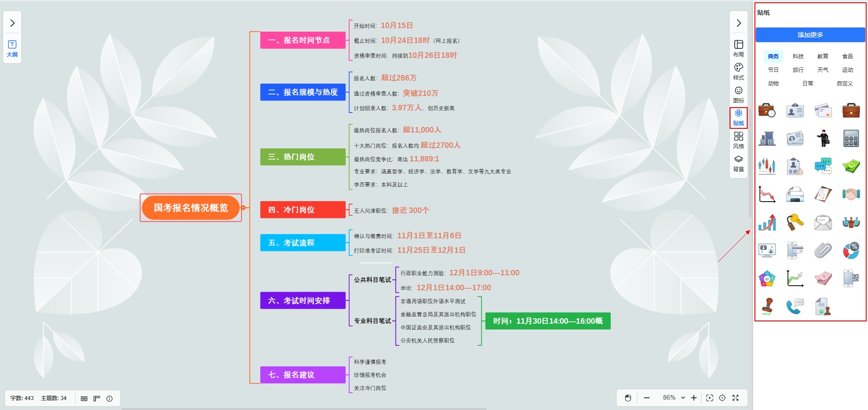868x410 pixels.
Task: Open the 背景 background panel
Action: pyautogui.click(x=738, y=163)
